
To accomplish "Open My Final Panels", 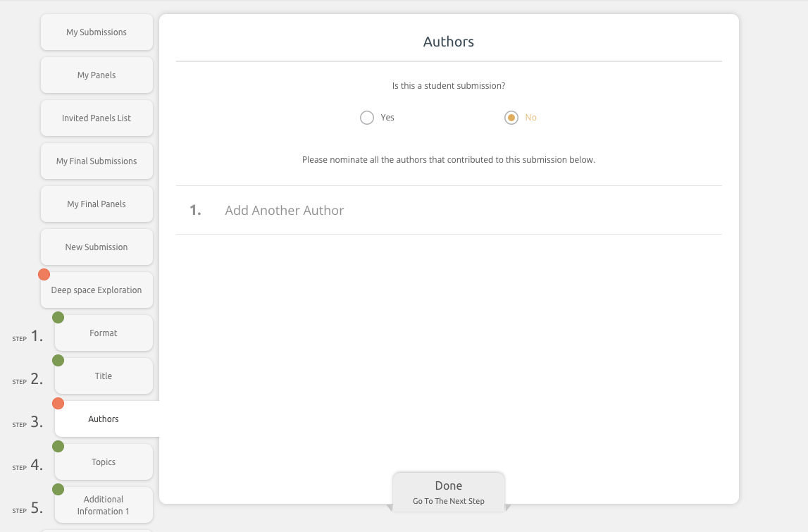I will click(97, 204).
